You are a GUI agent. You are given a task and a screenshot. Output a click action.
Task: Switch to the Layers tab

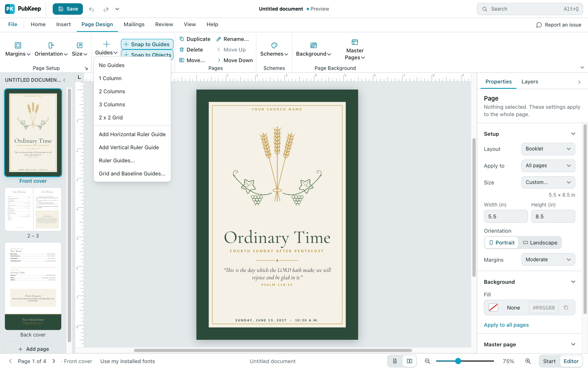530,82
